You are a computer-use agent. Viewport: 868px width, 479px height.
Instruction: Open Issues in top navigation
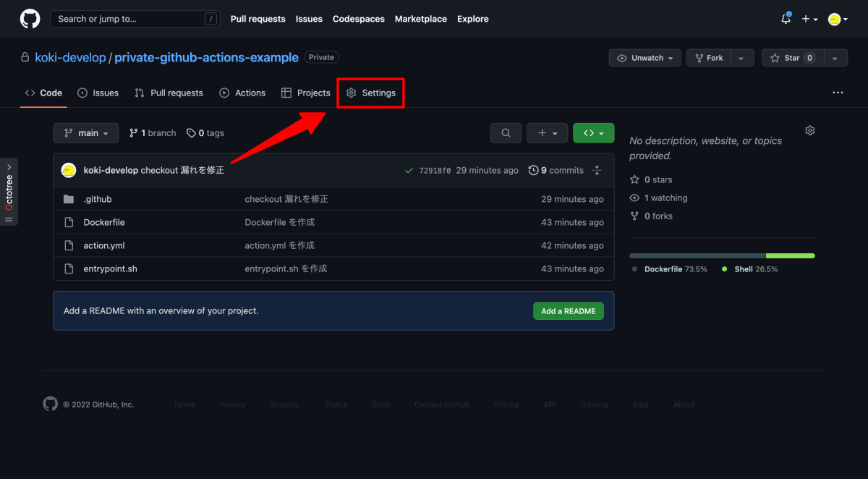pyautogui.click(x=309, y=19)
